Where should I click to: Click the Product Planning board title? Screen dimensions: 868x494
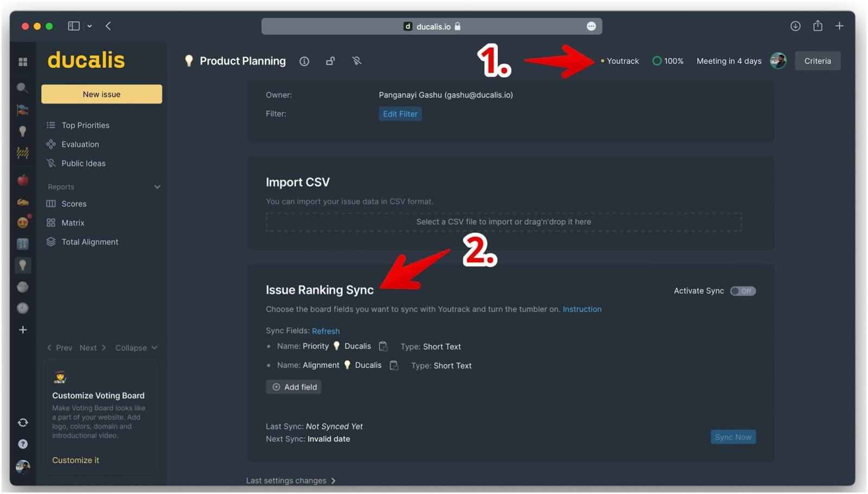tap(242, 61)
